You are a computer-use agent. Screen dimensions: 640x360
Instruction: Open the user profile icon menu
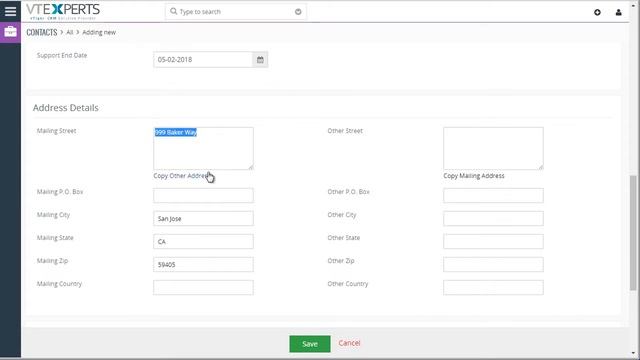tap(618, 12)
